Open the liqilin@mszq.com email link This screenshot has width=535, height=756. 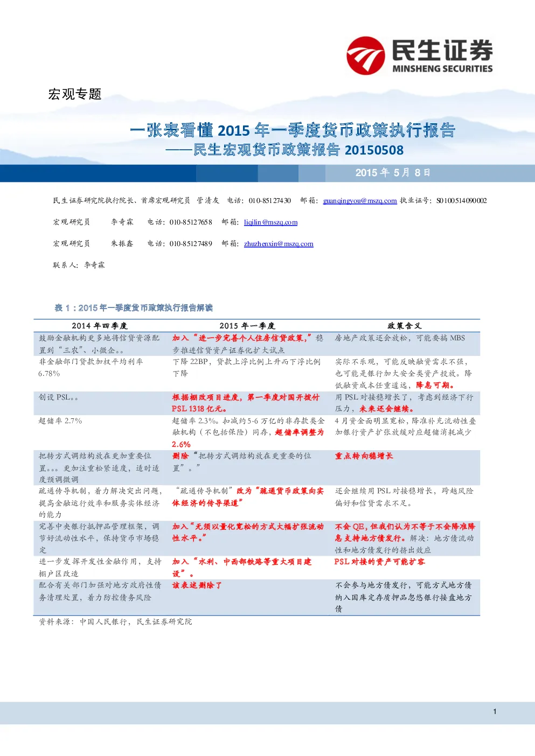[x=270, y=222]
